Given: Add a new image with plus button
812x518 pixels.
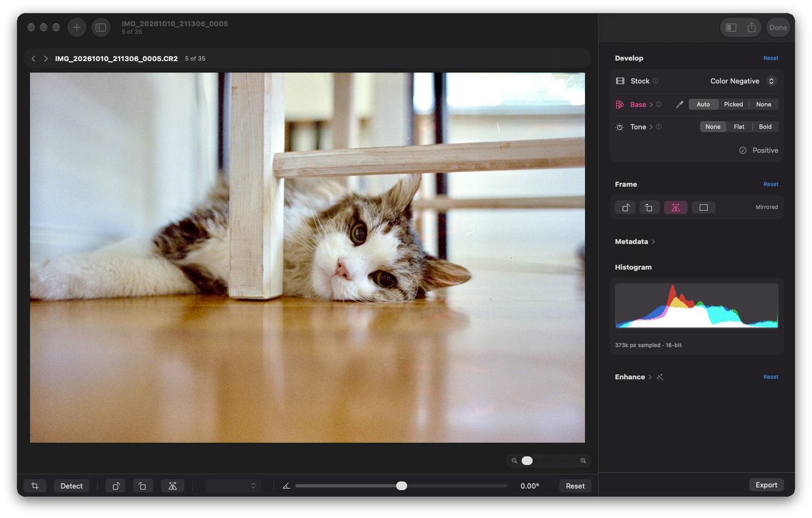Looking at the screenshot, I should tap(76, 27).
